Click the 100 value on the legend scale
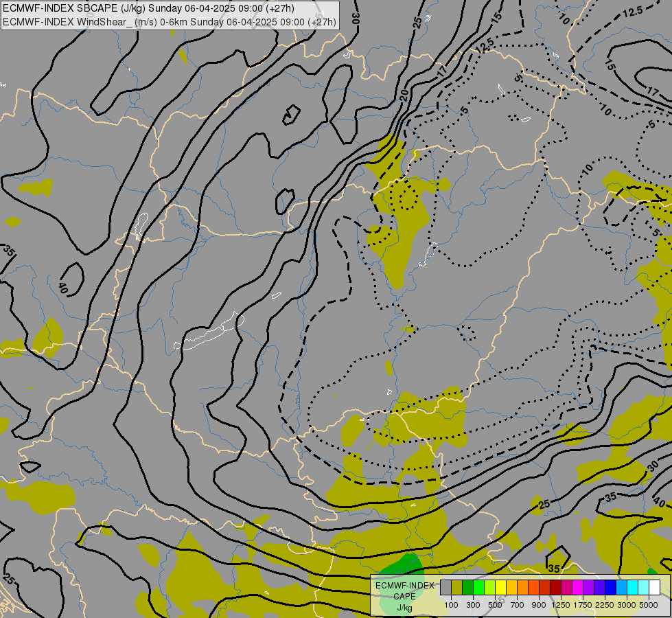672x618 pixels. [x=451, y=605]
